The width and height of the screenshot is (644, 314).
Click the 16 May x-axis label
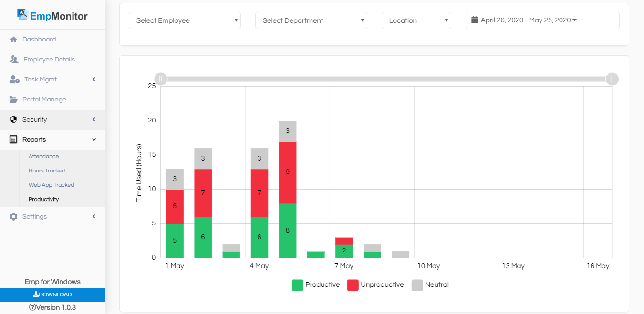pyautogui.click(x=598, y=266)
